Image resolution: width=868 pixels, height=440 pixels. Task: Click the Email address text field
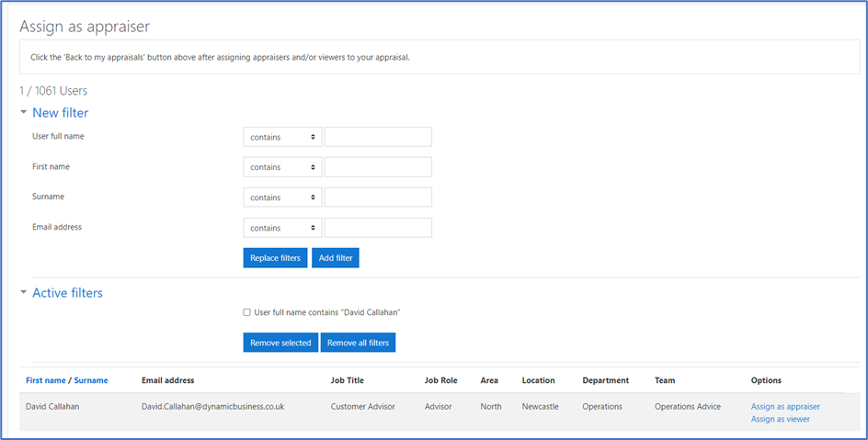(378, 228)
